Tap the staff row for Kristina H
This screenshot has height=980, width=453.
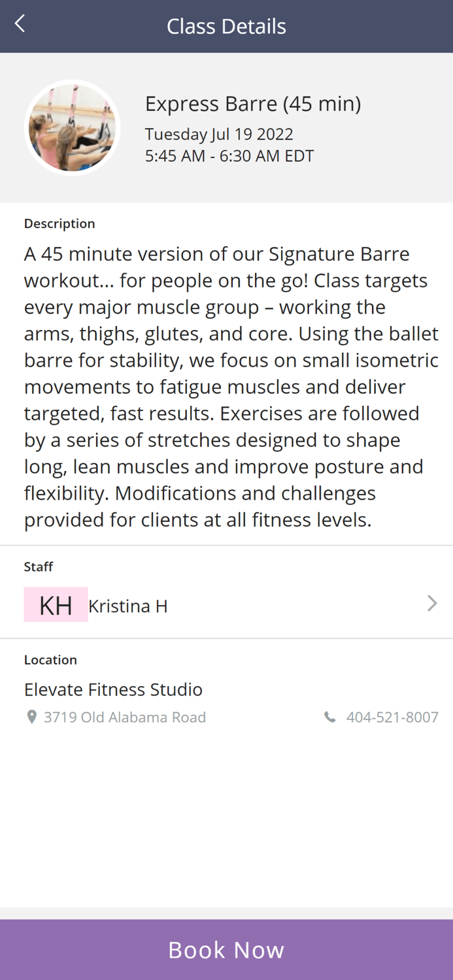(226, 604)
